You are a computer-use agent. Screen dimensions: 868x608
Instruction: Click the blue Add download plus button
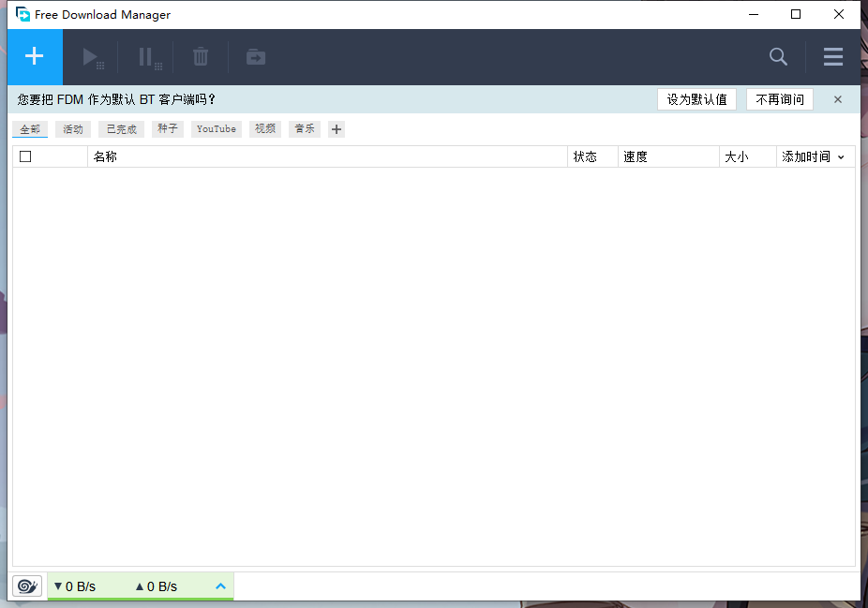click(x=35, y=56)
